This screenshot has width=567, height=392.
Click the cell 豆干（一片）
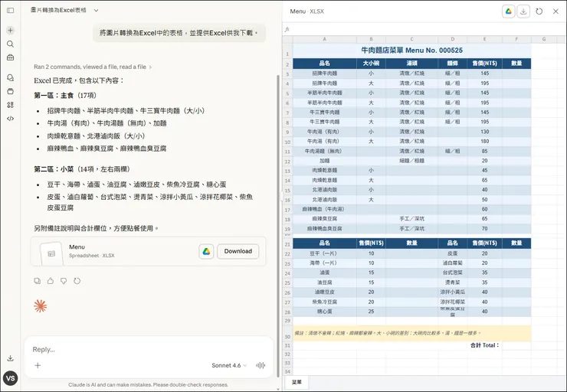[324, 253]
